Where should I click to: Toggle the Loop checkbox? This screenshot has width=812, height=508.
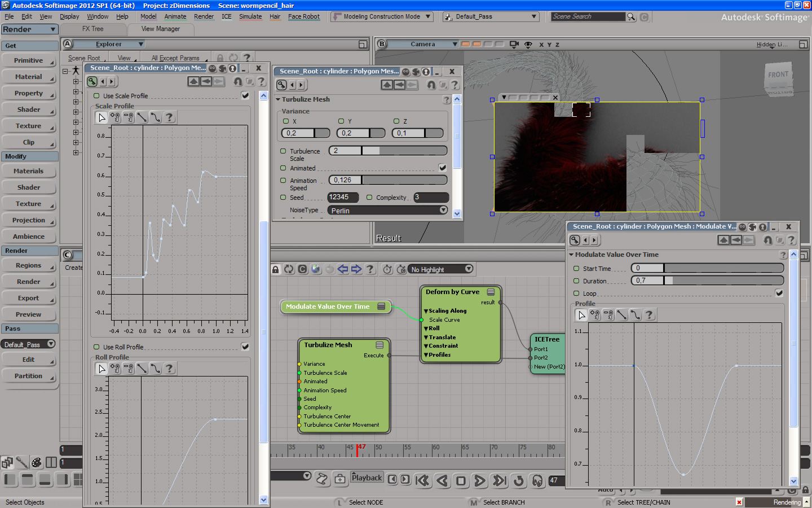pos(779,293)
